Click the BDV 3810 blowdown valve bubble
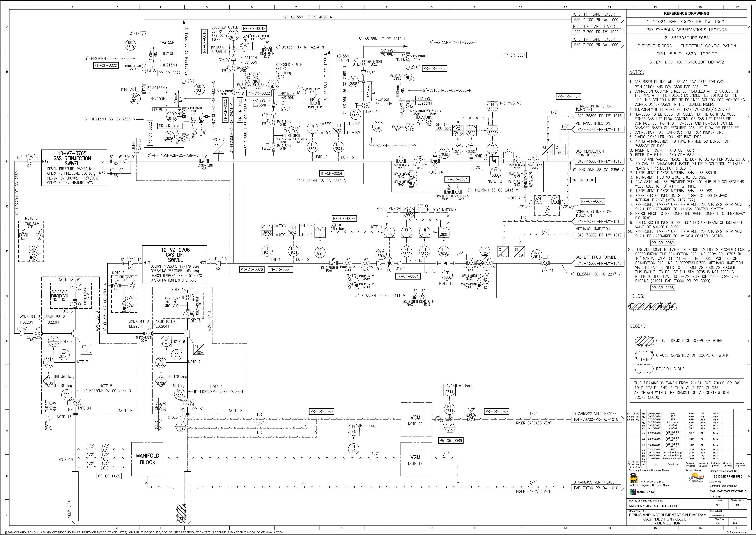The height and width of the screenshot is (535, 756). click(x=135, y=98)
